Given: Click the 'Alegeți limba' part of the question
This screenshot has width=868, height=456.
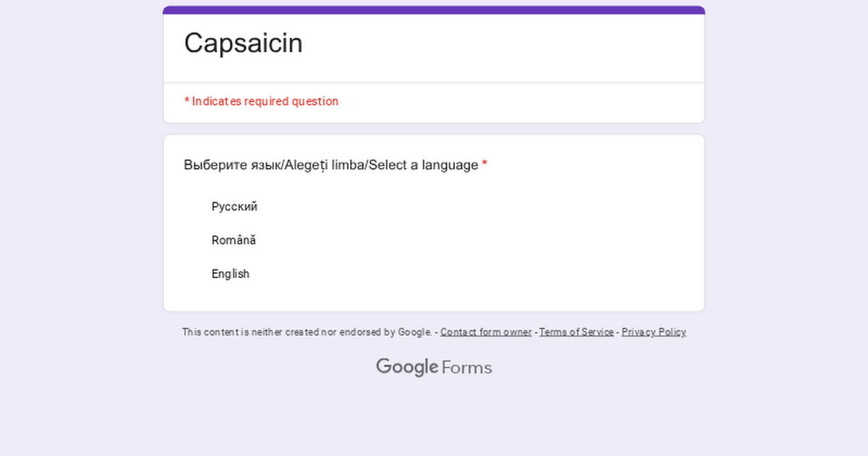Looking at the screenshot, I should pos(325,165).
